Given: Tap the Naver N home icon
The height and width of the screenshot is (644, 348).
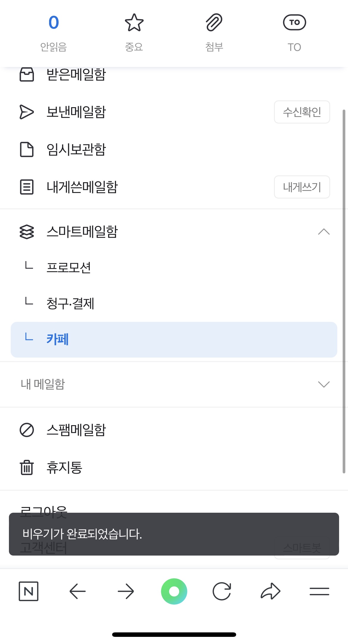Looking at the screenshot, I should [29, 591].
